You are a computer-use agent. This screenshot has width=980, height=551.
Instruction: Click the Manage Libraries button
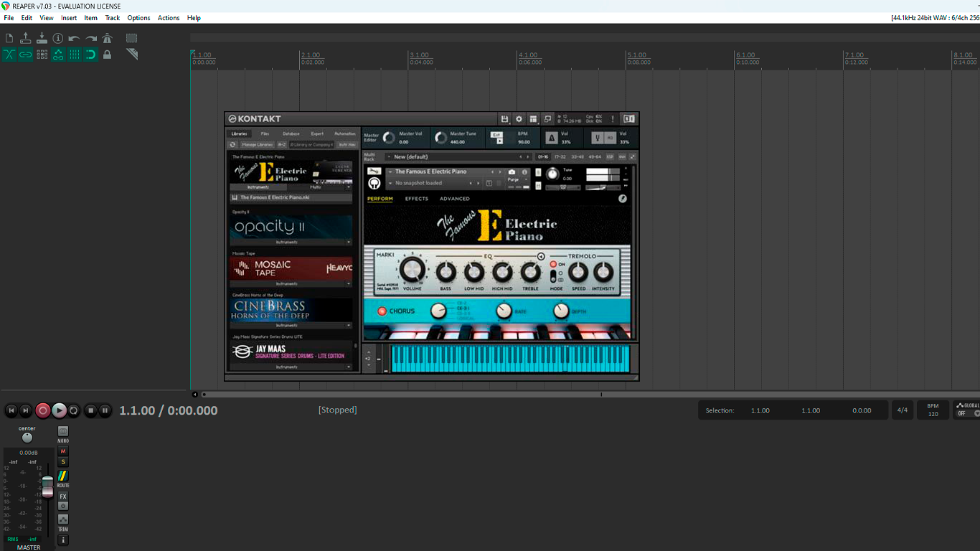point(258,144)
